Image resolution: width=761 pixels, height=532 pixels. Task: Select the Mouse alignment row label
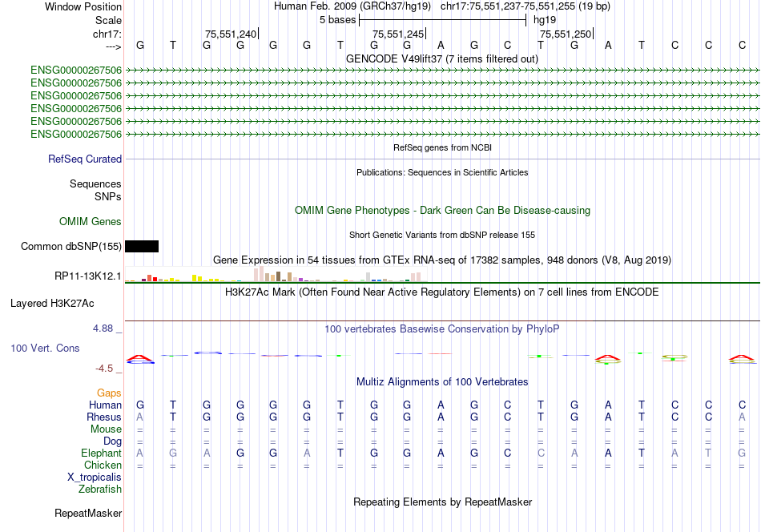[106, 429]
